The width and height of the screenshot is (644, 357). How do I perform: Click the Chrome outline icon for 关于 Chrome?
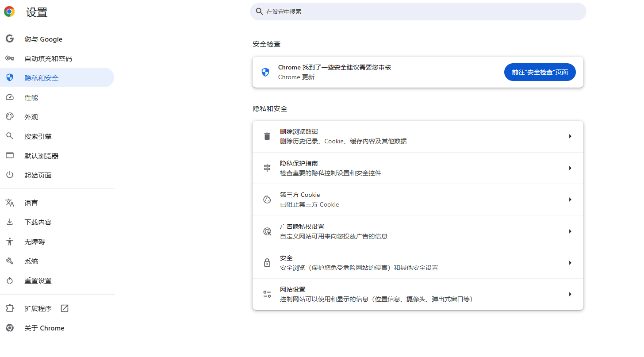tap(10, 328)
